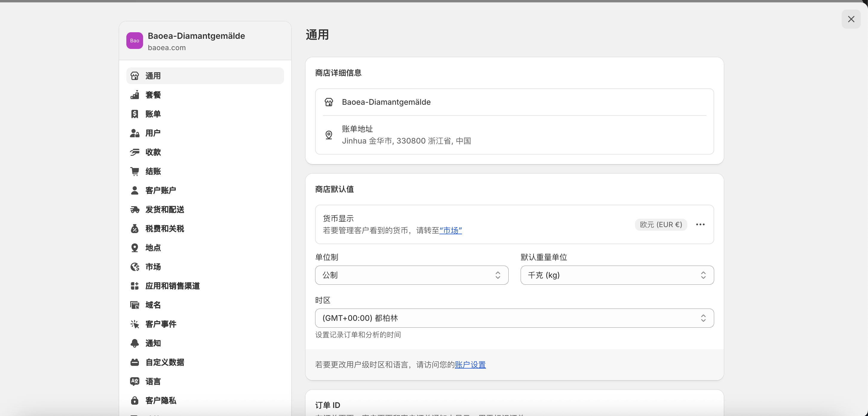Click the 账单地址 Jinhua address row

514,135
